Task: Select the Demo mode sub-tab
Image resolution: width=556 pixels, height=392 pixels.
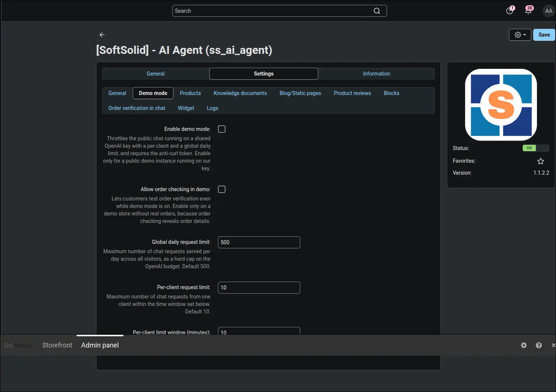Action: coord(153,93)
